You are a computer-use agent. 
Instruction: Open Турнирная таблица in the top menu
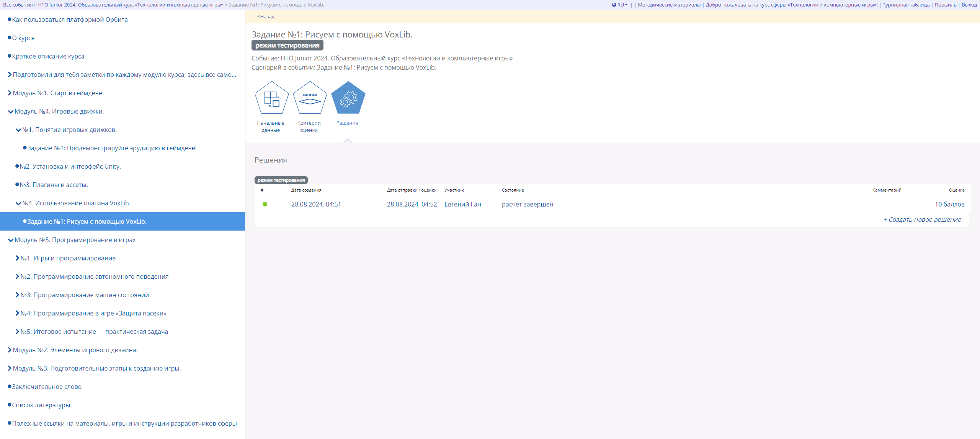[x=906, y=5]
